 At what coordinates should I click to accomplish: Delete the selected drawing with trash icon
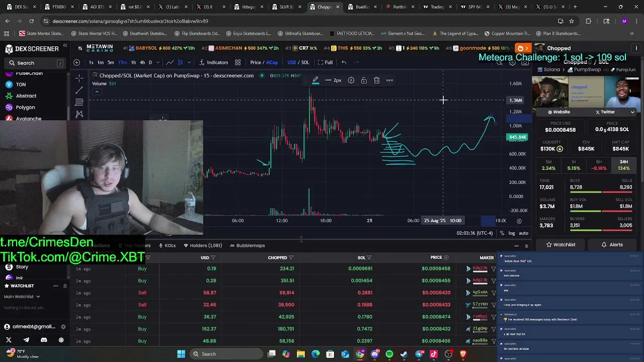point(376,80)
